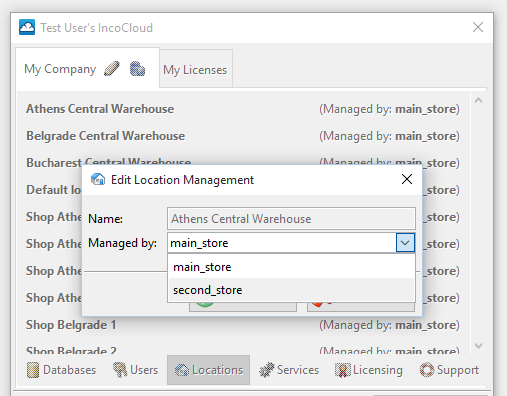Switch to the My Licenses tab
This screenshot has height=396, width=507.
click(x=196, y=69)
